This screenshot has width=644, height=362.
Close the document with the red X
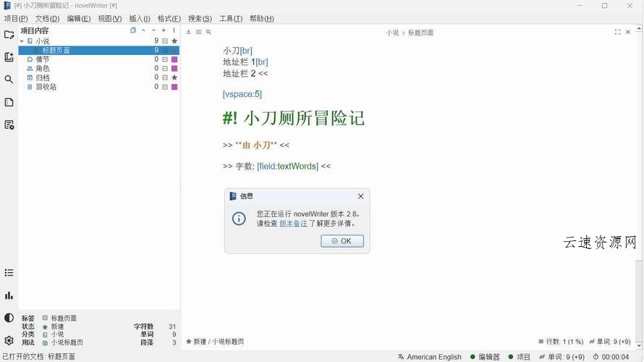[628, 32]
